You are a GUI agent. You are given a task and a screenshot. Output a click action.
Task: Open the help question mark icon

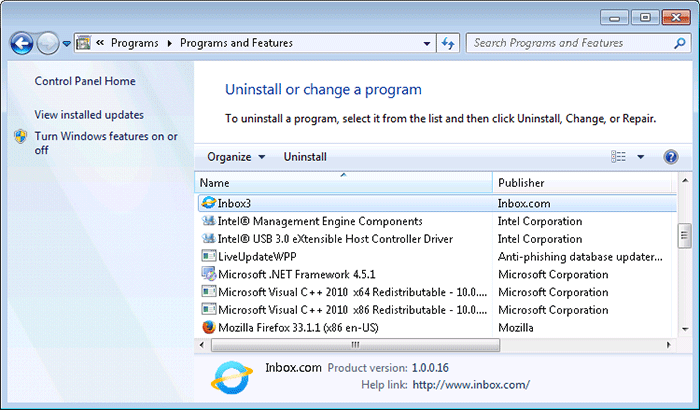pyautogui.click(x=671, y=157)
